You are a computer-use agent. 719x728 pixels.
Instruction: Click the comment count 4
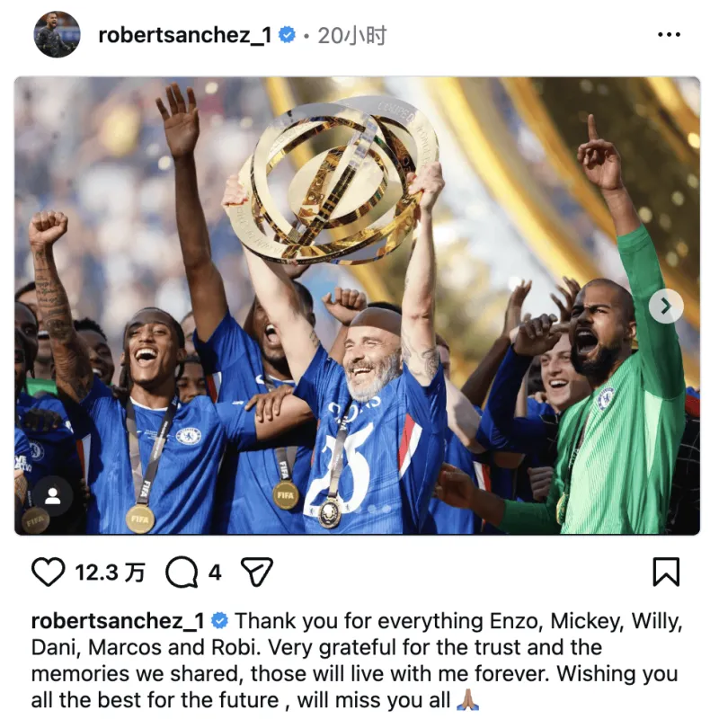tap(215, 573)
